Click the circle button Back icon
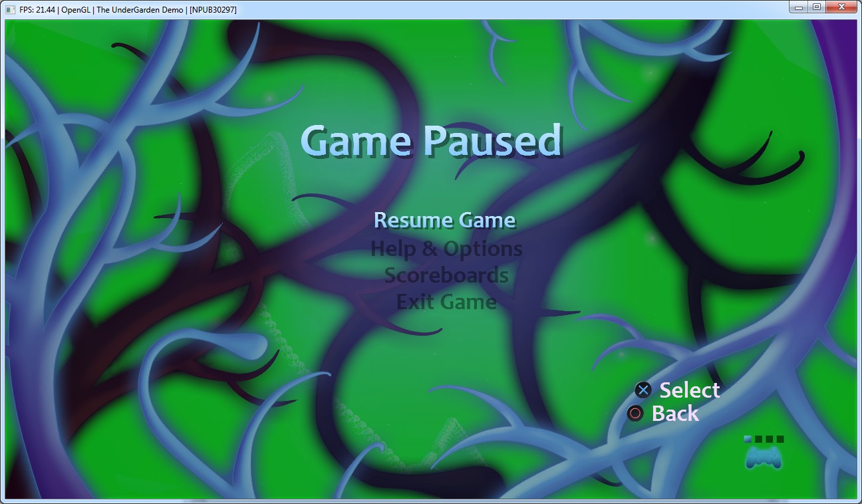 pyautogui.click(x=636, y=414)
